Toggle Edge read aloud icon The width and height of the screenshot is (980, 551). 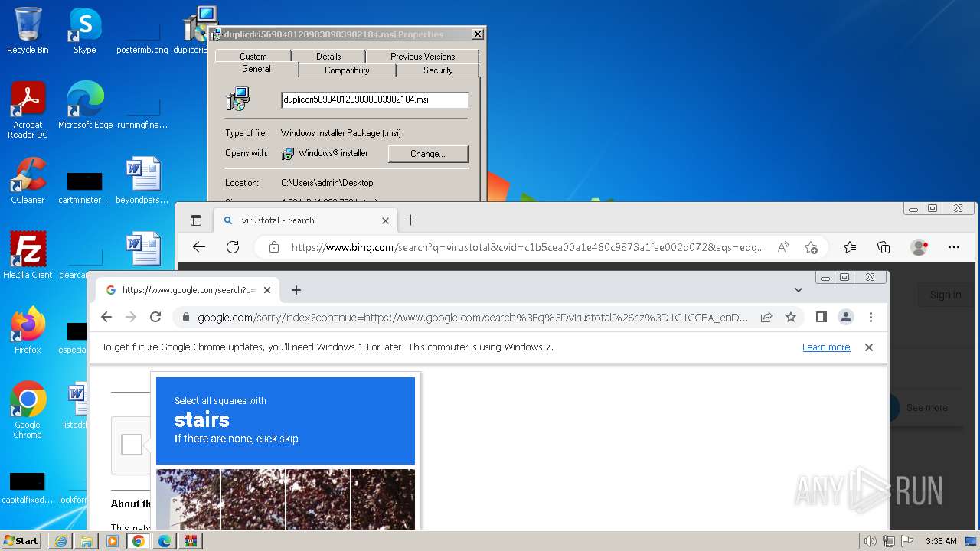click(783, 247)
